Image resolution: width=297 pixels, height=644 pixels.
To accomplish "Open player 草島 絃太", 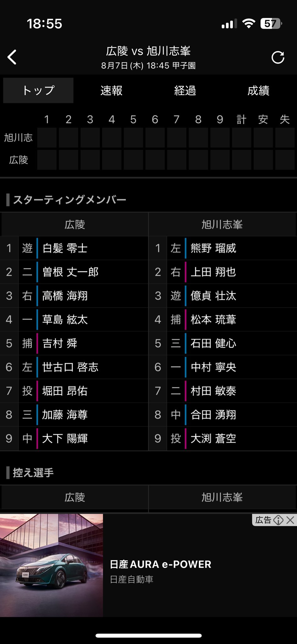I will click(x=65, y=320).
